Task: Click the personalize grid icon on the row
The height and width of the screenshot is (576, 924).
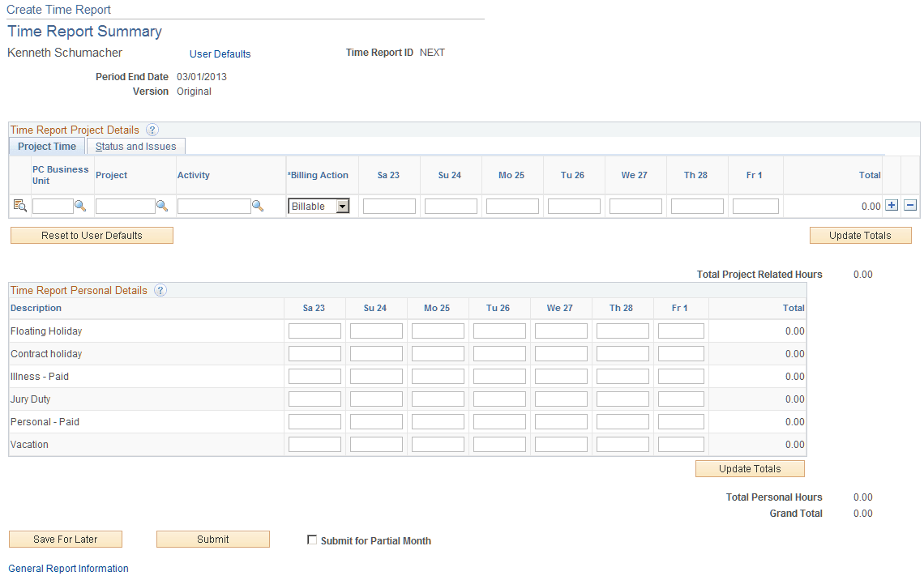Action: (19, 206)
